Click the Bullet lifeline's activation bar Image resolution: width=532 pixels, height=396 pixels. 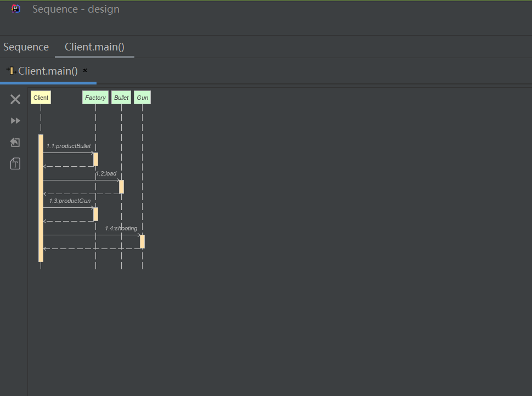click(x=121, y=186)
